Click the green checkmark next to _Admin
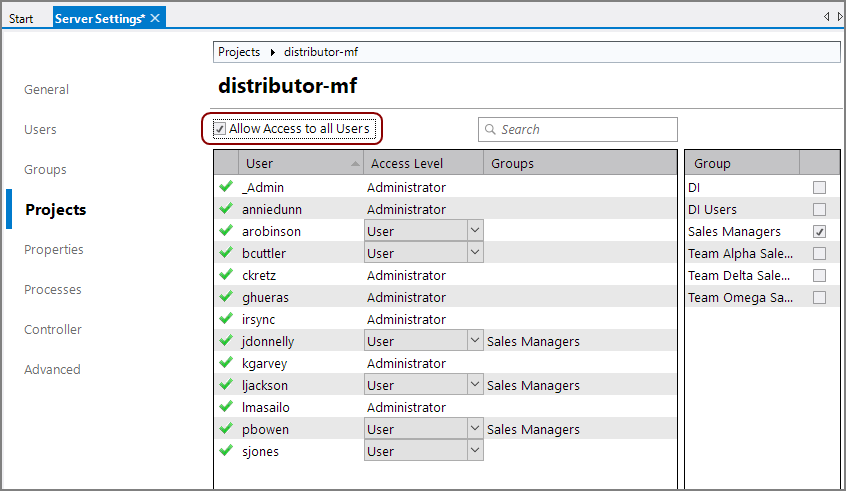Image resolution: width=846 pixels, height=491 pixels. point(226,187)
